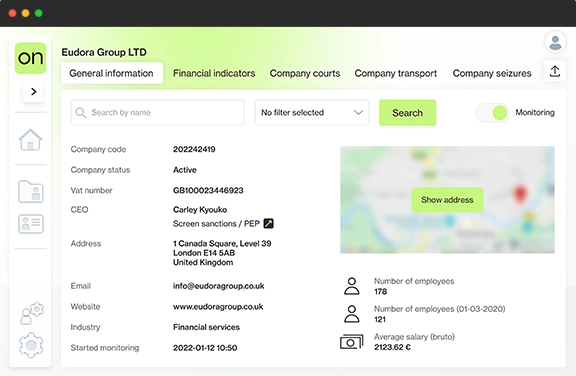576x376 pixels.
Task: Click the Show address button
Action: (x=447, y=200)
